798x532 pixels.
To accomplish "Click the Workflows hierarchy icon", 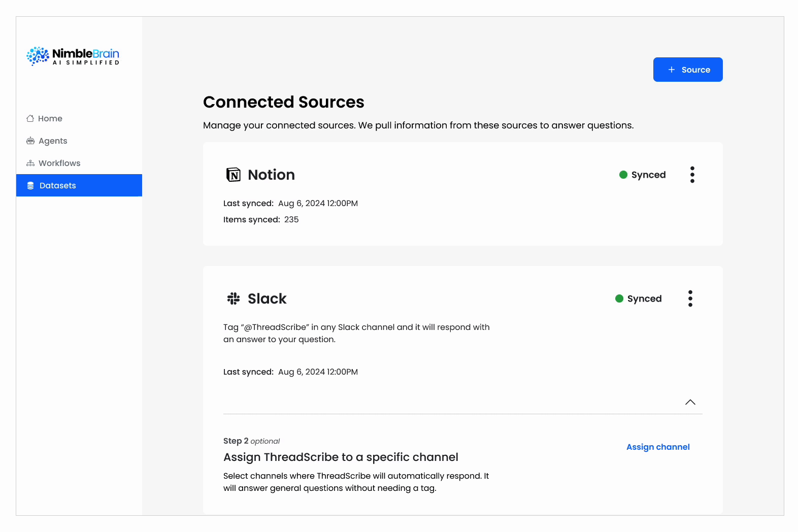I will coord(30,163).
